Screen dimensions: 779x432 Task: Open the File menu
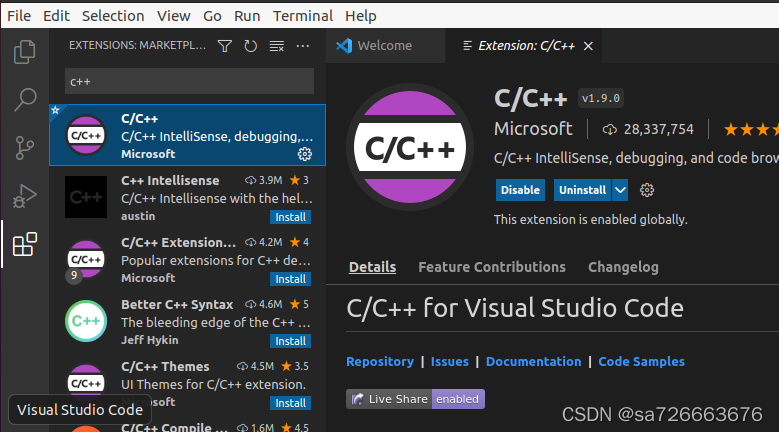point(19,16)
